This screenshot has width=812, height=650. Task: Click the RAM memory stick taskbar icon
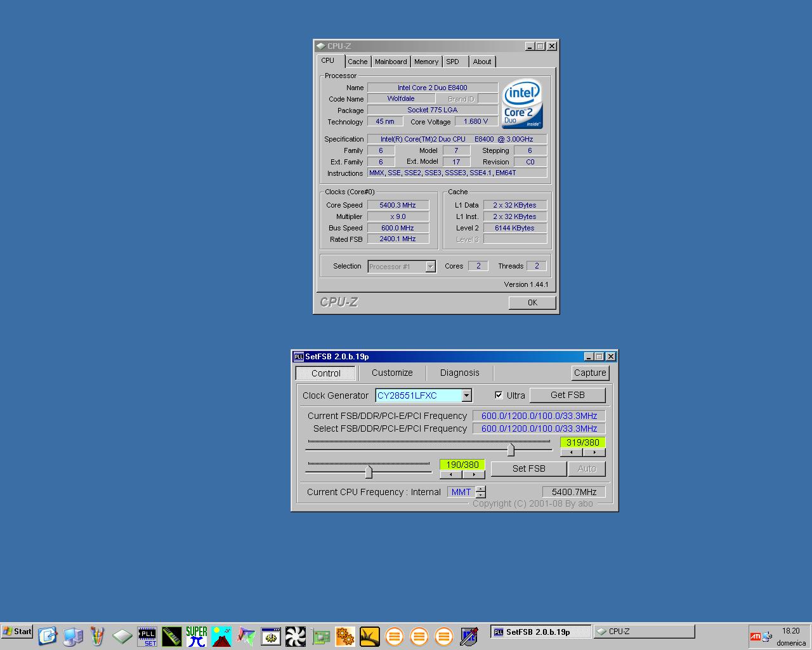click(x=172, y=636)
